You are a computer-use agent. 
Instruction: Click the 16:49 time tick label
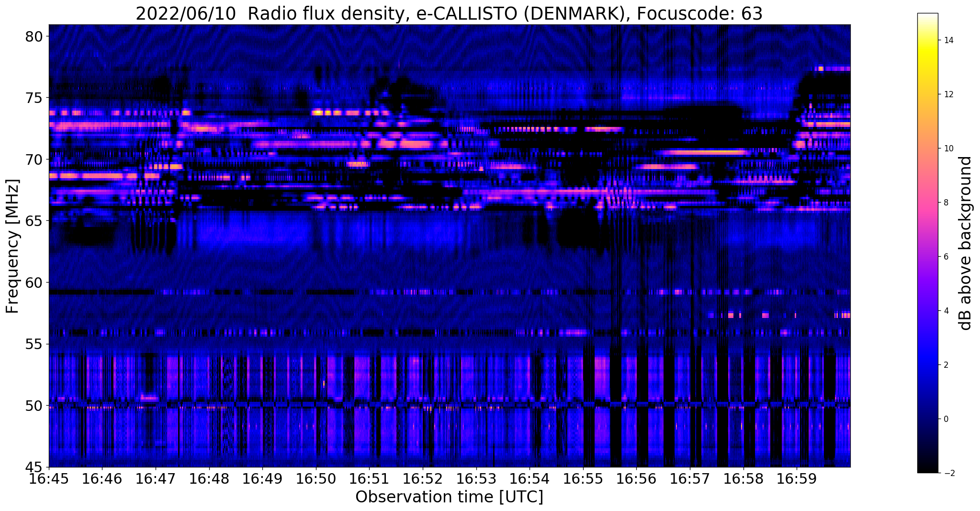tap(262, 479)
